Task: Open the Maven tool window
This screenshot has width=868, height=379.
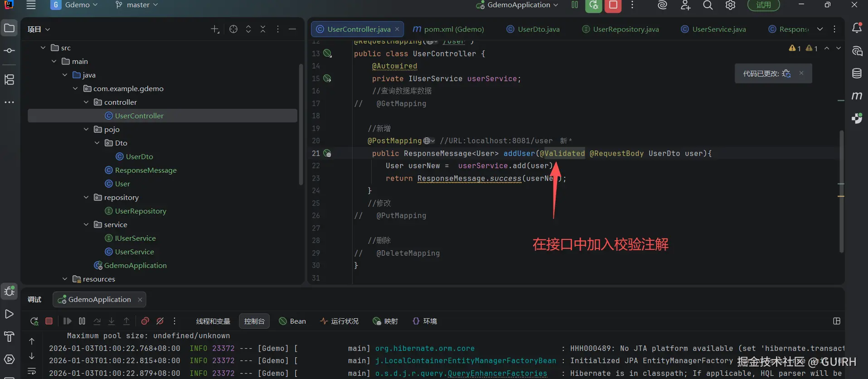Action: [x=857, y=96]
